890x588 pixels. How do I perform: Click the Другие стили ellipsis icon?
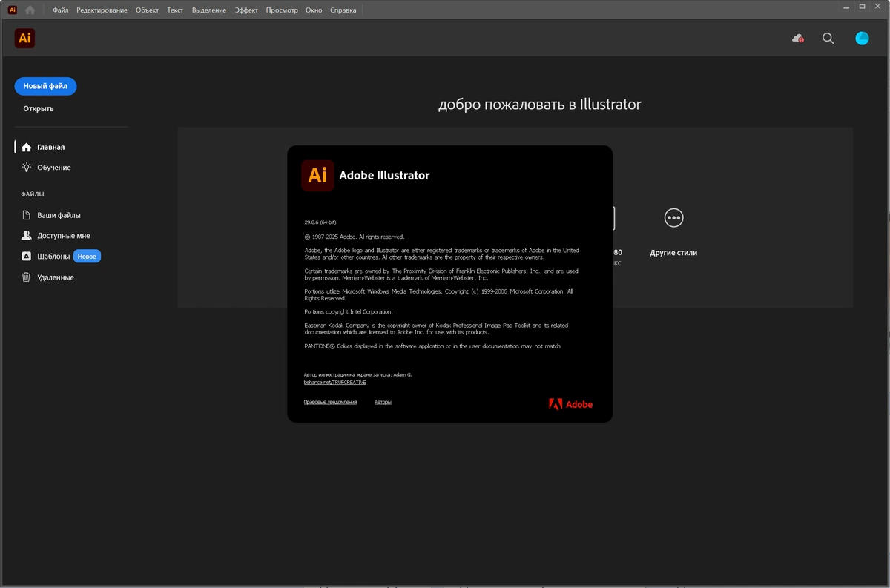tap(673, 218)
